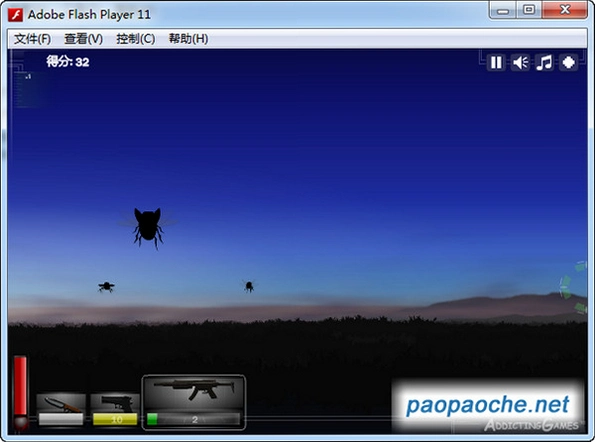Open quality settings circle icon
This screenshot has width=595, height=442.
click(x=568, y=63)
